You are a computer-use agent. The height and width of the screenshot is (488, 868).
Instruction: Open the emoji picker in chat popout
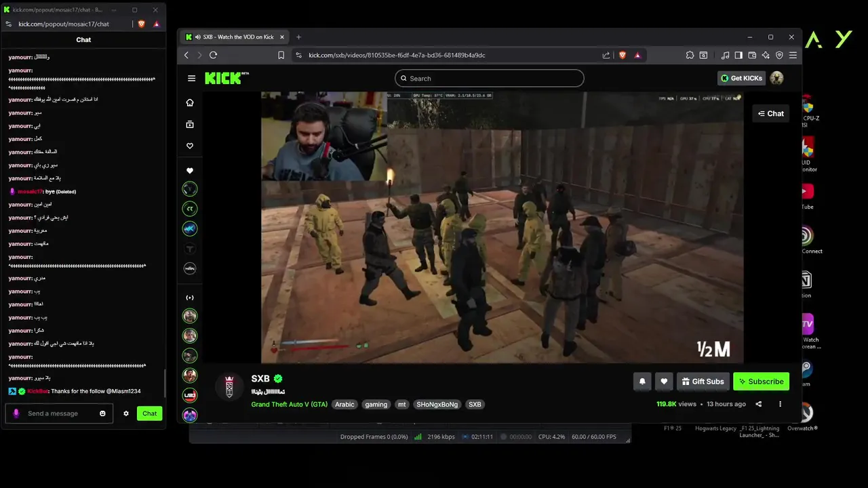click(102, 413)
